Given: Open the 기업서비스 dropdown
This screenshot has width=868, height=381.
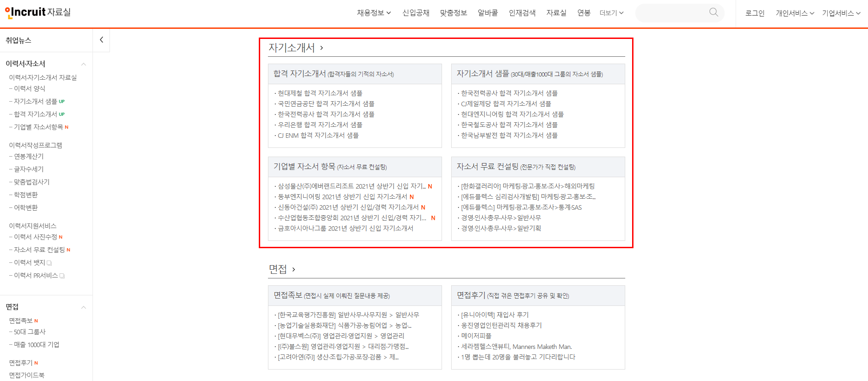Looking at the screenshot, I should tap(841, 13).
